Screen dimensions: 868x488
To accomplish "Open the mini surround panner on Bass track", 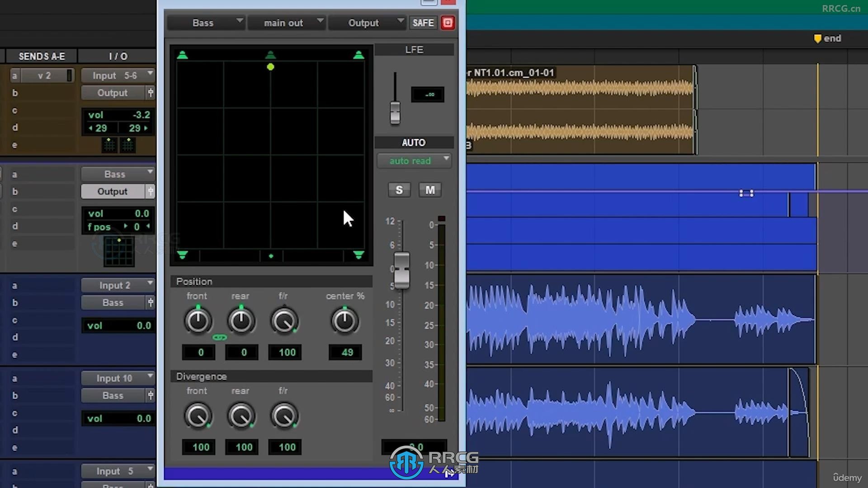I will [x=119, y=251].
